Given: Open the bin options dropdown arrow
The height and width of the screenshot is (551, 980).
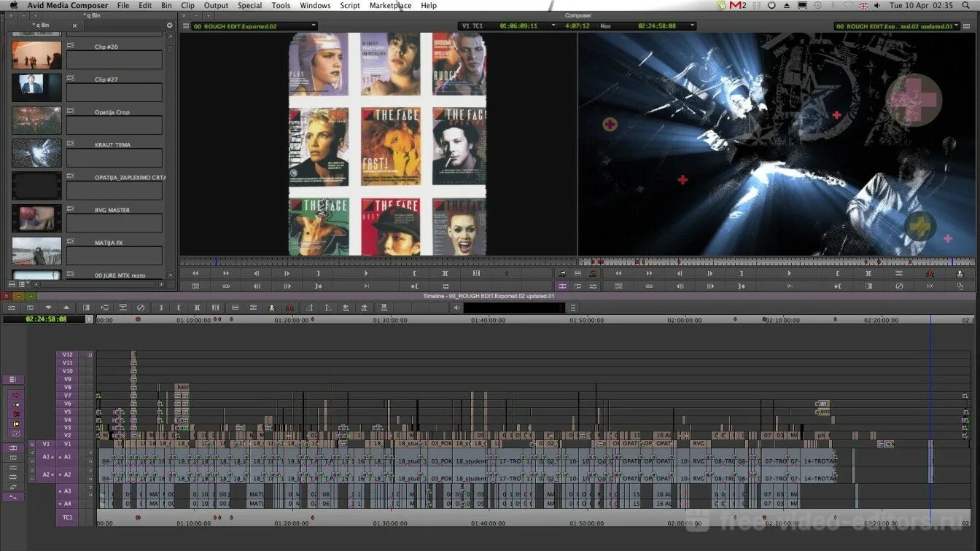Looking at the screenshot, I should 170,25.
